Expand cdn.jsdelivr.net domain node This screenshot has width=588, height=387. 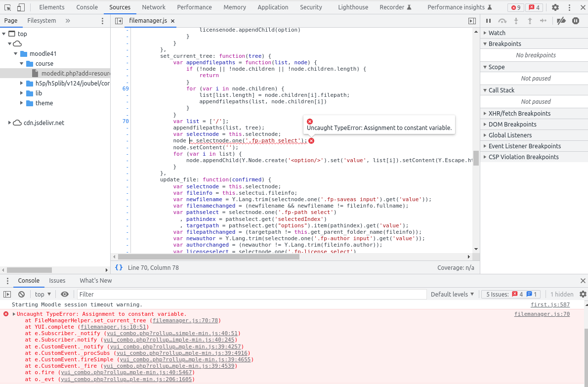point(10,123)
